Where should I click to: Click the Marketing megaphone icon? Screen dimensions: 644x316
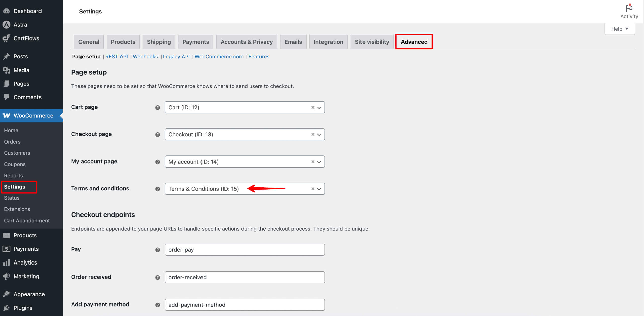(x=6, y=276)
